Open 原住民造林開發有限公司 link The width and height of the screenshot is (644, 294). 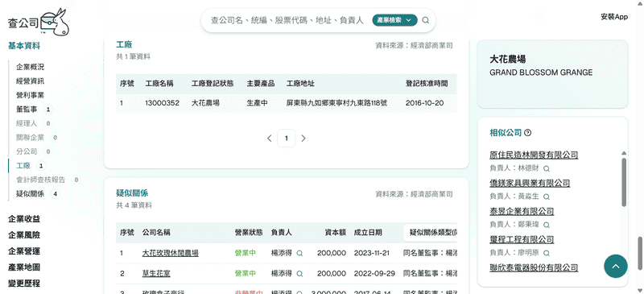pyautogui.click(x=534, y=155)
